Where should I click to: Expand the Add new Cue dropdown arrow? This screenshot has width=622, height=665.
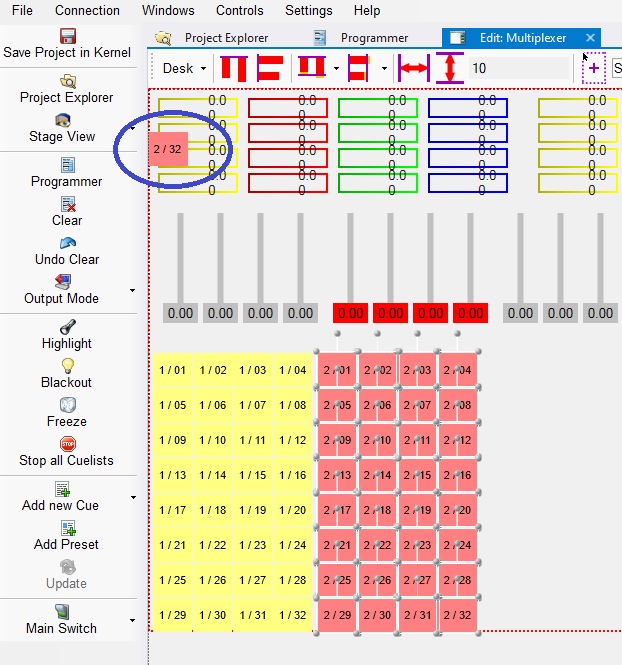[133, 497]
